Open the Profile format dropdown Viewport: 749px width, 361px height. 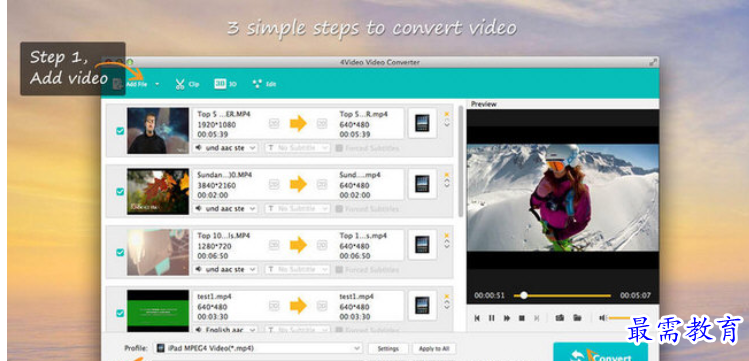point(258,348)
